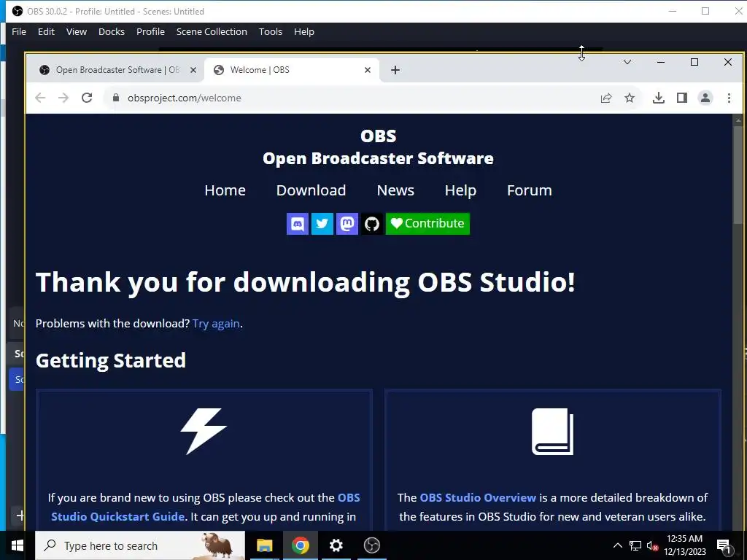Open the Chrome profile avatar
747x560 pixels.
pyautogui.click(x=705, y=98)
